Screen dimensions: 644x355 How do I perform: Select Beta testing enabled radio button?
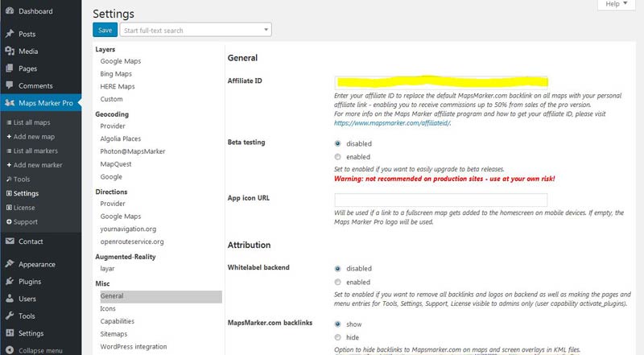point(337,156)
